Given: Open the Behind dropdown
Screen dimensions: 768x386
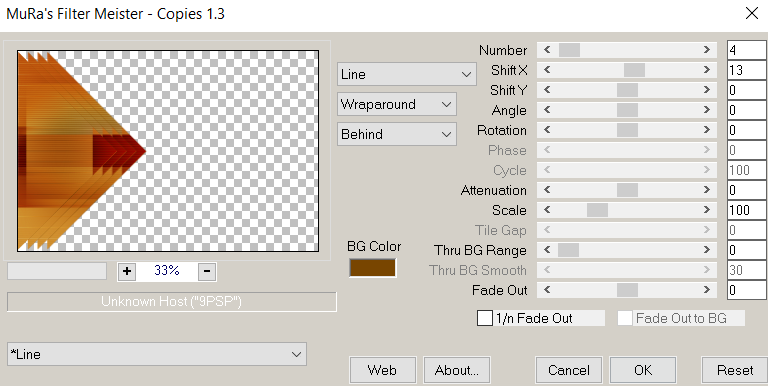Looking at the screenshot, I should point(397,134).
